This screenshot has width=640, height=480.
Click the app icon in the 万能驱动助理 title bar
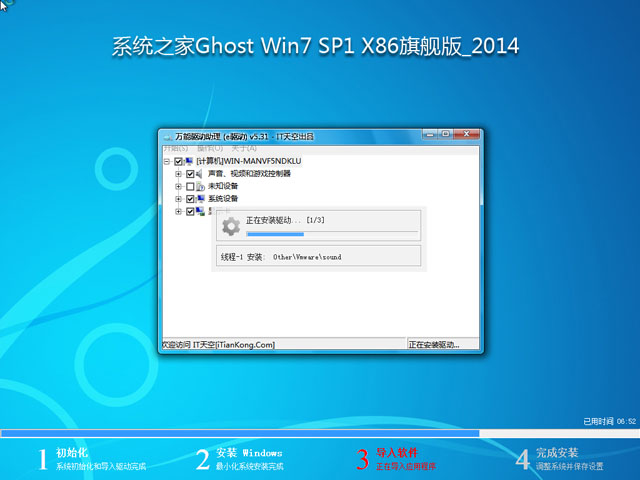(x=168, y=137)
